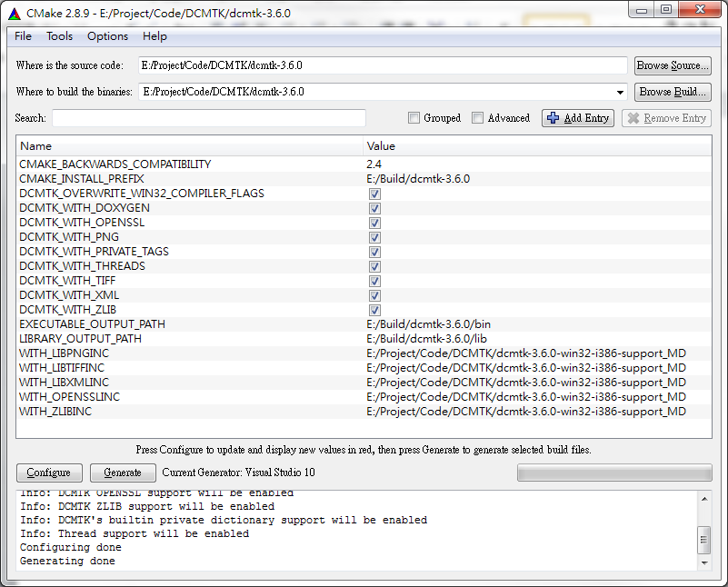Select WITH_LIBPNGINC entry
This screenshot has height=587, width=728.
[64, 353]
